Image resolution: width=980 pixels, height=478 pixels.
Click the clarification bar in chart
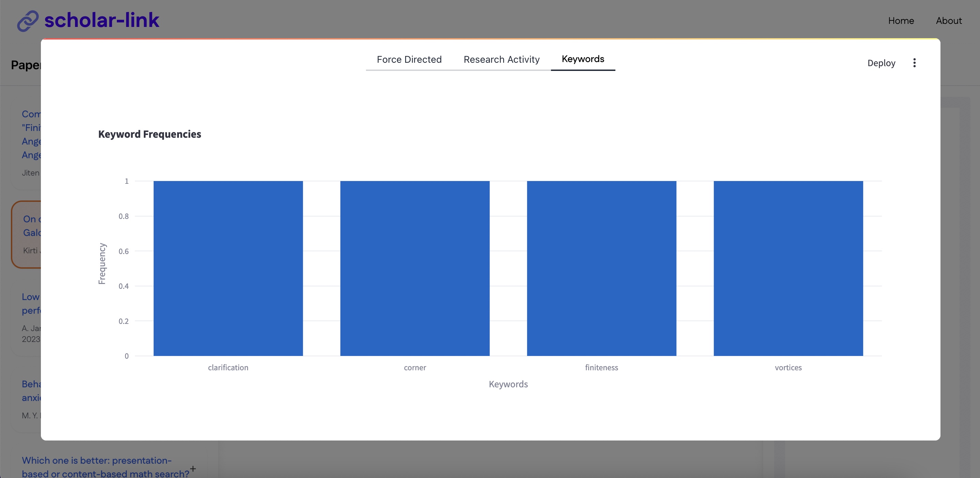[x=228, y=268]
